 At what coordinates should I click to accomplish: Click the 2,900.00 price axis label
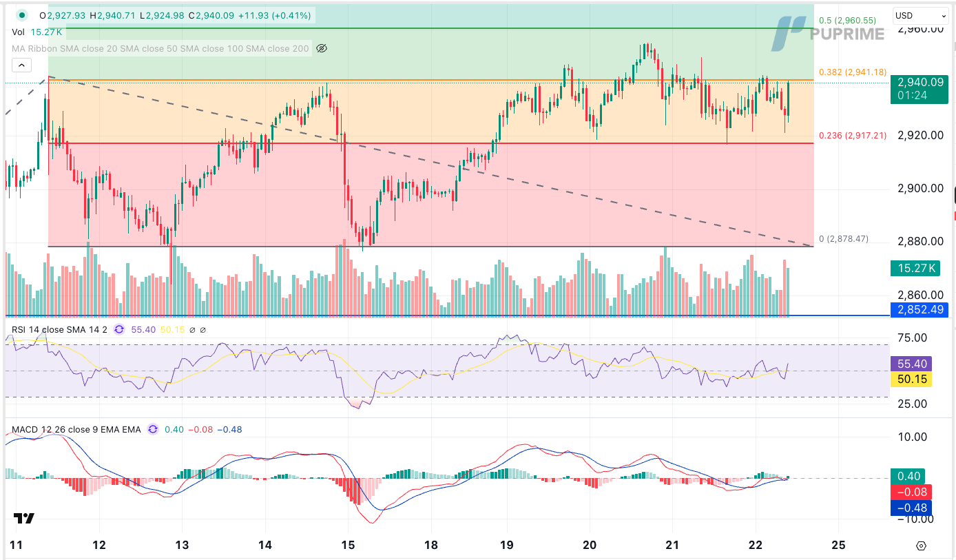coord(920,188)
